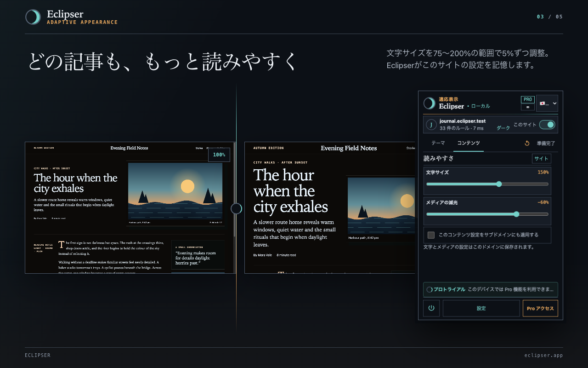
Task: Click the power icon button
Action: pyautogui.click(x=431, y=308)
